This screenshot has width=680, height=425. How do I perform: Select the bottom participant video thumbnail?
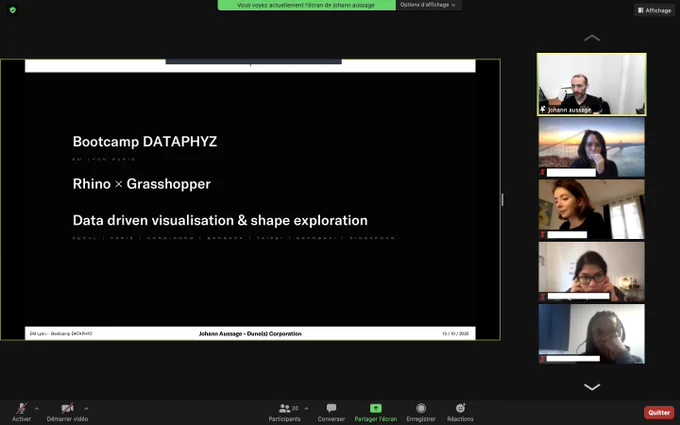(592, 334)
